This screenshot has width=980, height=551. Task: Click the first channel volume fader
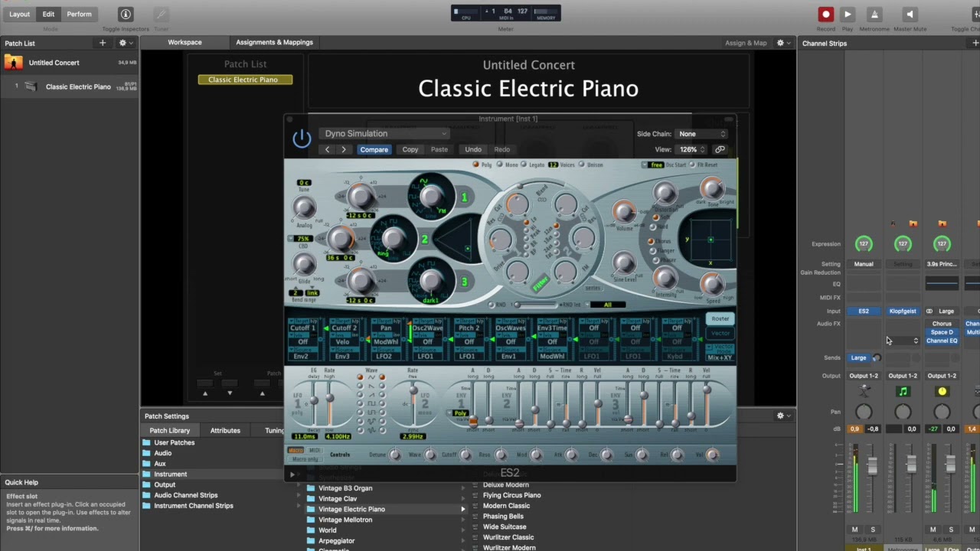pos(872,465)
